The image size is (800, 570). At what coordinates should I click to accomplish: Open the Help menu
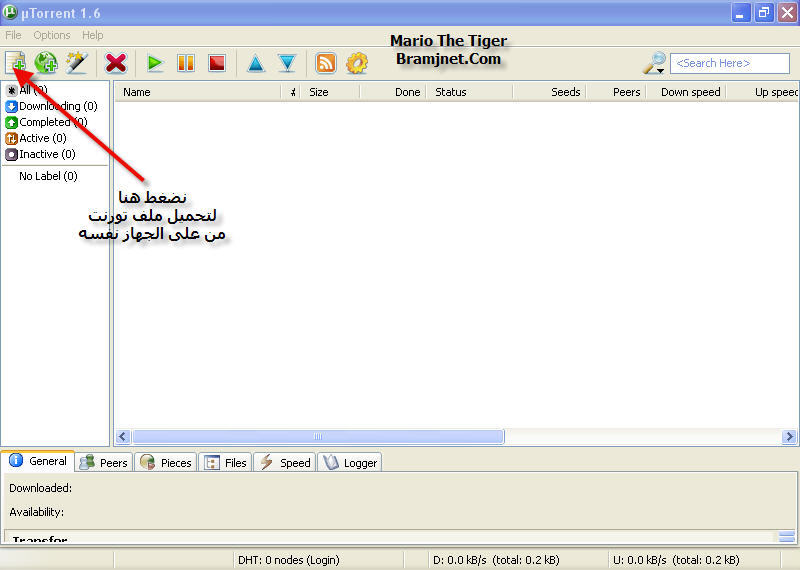point(92,35)
